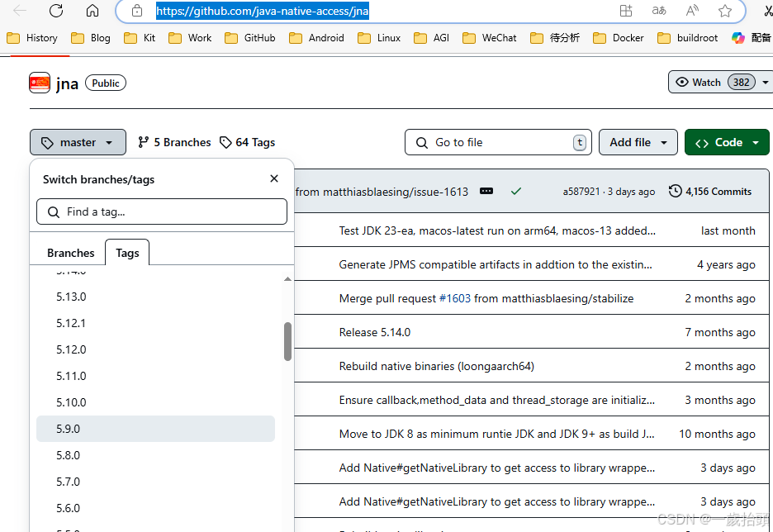This screenshot has width=773, height=532.
Task: Open GitHub bookmarks folder
Action: pyautogui.click(x=250, y=38)
